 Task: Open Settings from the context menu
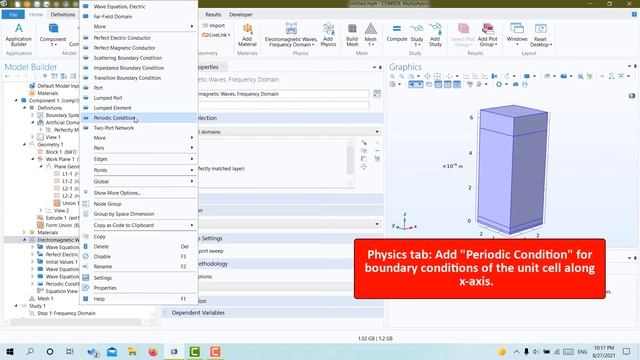139,278
